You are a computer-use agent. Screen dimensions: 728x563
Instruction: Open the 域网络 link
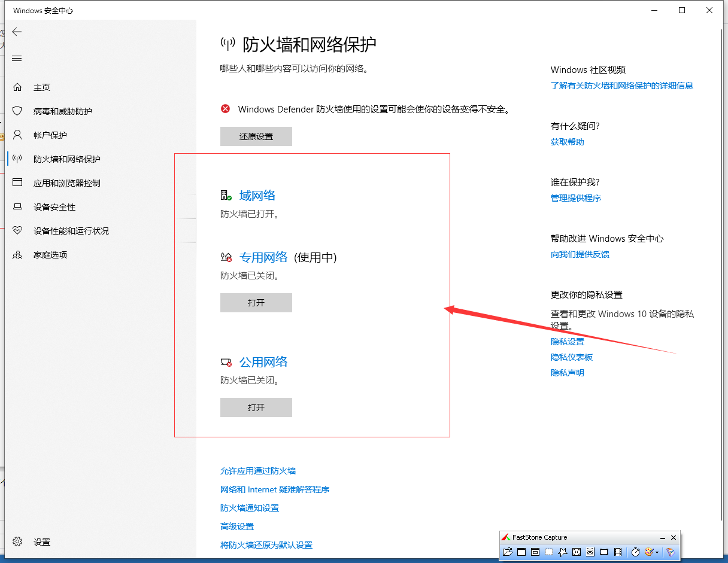click(x=257, y=196)
